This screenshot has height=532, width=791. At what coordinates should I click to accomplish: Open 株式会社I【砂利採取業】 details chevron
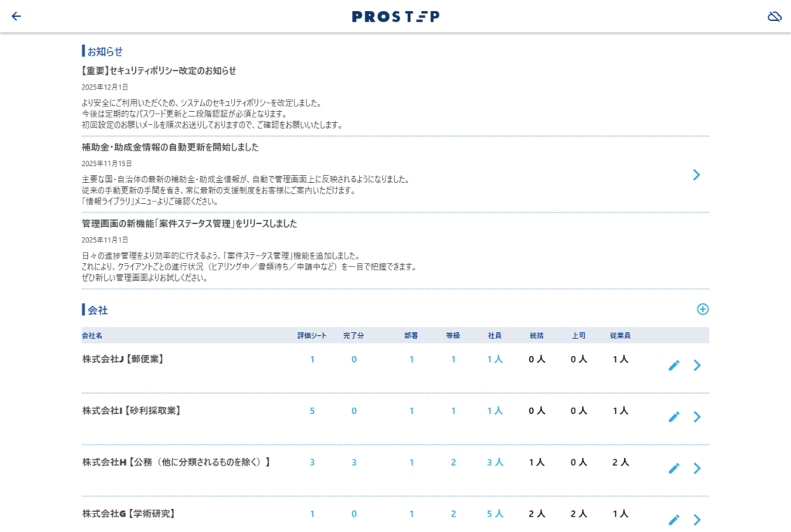[x=697, y=417]
